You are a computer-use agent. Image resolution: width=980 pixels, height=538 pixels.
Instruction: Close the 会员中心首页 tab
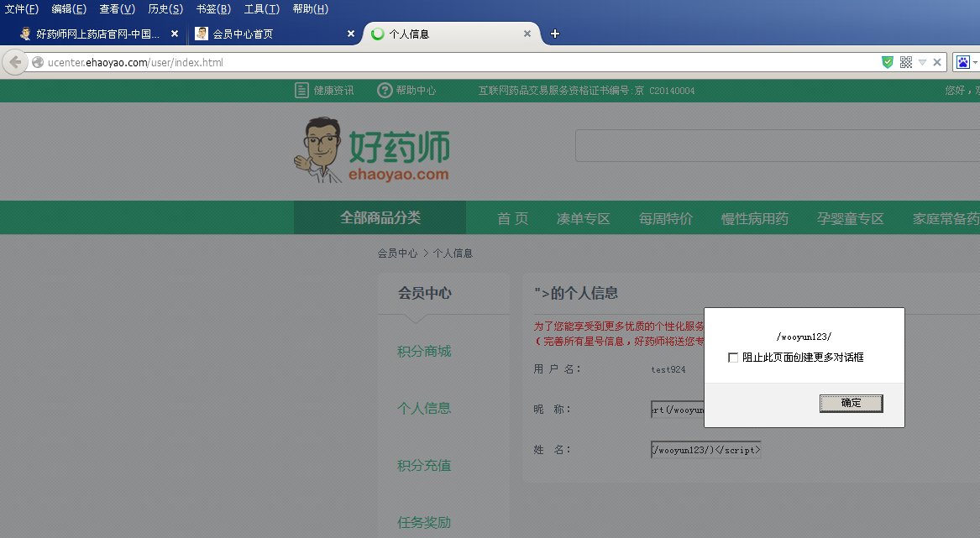coord(351,34)
